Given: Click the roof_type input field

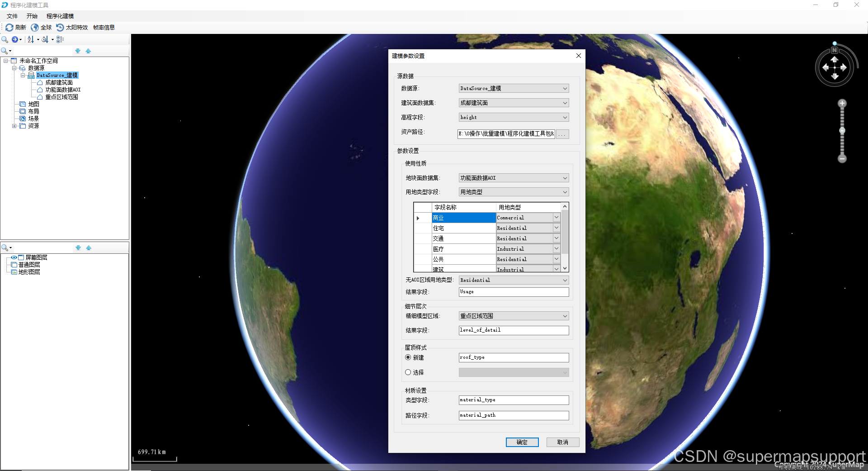Looking at the screenshot, I should (514, 357).
